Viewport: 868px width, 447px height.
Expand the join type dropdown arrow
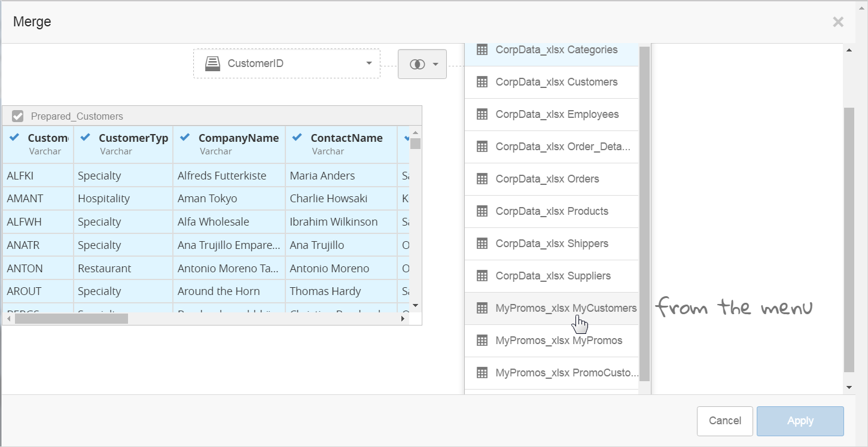click(435, 64)
